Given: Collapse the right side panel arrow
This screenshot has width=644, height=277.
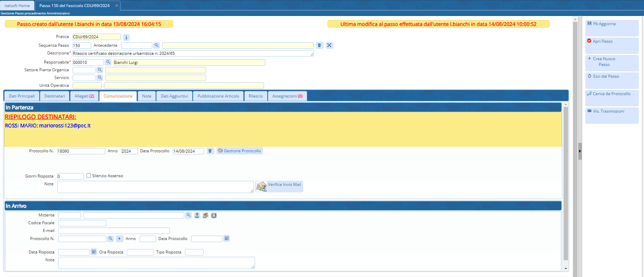Looking at the screenshot, I should coord(580,151).
